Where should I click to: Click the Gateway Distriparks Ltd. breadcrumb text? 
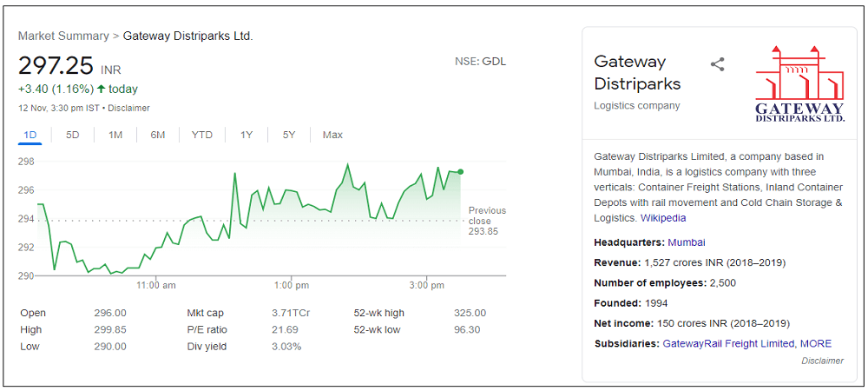tap(187, 36)
